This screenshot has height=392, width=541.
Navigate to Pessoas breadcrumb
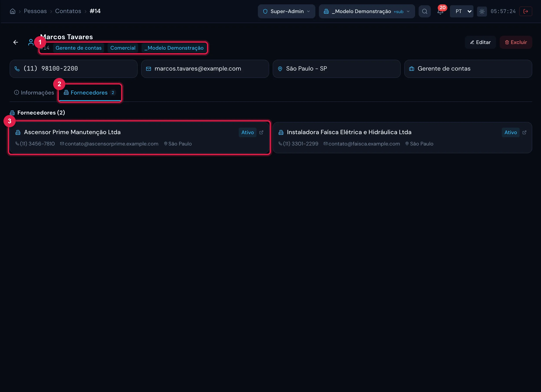pos(35,11)
